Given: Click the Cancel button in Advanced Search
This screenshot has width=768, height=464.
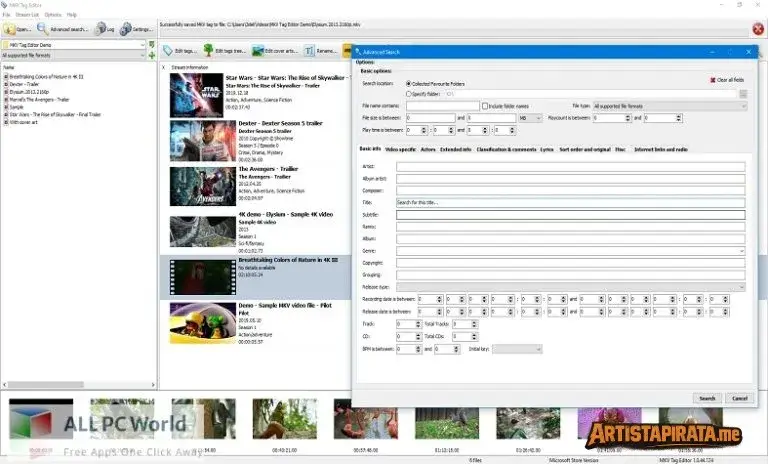Looking at the screenshot, I should [740, 398].
